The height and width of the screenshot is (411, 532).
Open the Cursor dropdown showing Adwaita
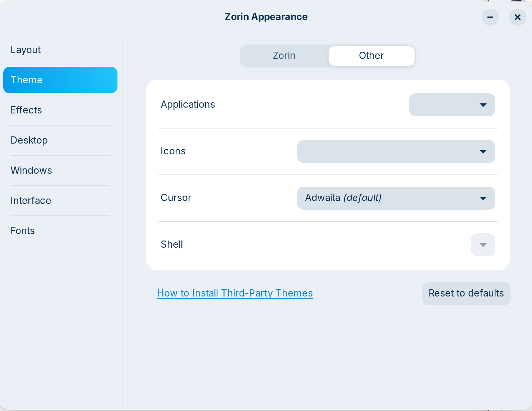[396, 198]
